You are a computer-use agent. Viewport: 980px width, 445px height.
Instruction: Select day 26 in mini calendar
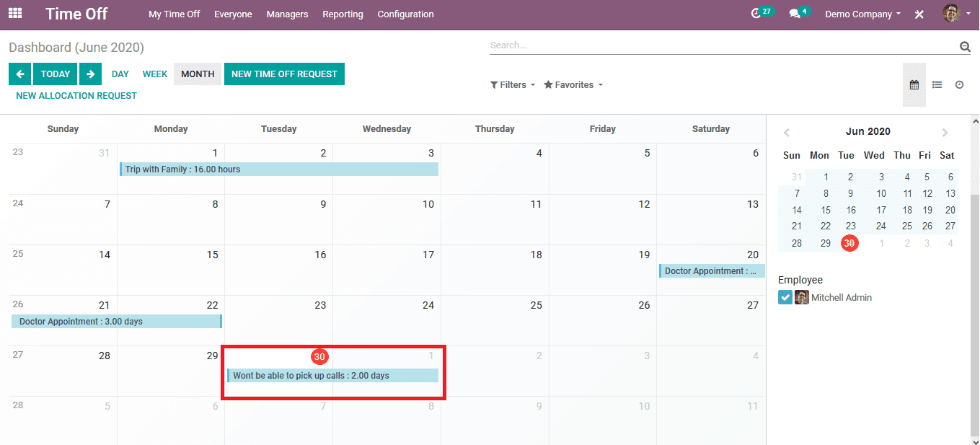927,226
